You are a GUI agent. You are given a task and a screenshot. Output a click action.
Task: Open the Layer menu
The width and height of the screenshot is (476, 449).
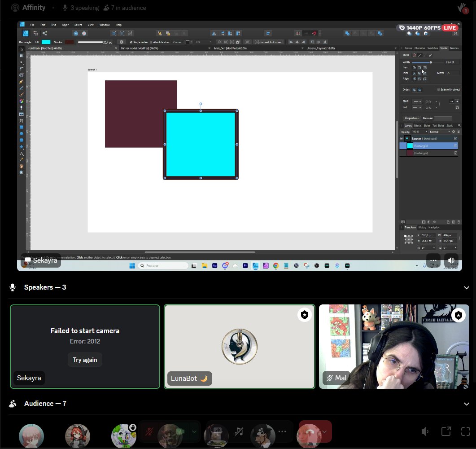point(65,25)
